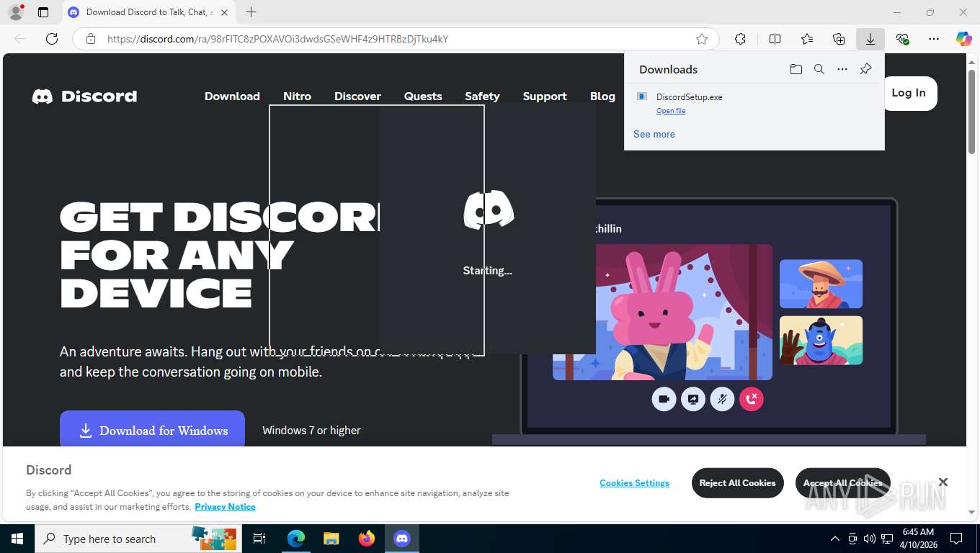
Task: Click See more in Downloads
Action: tap(654, 134)
